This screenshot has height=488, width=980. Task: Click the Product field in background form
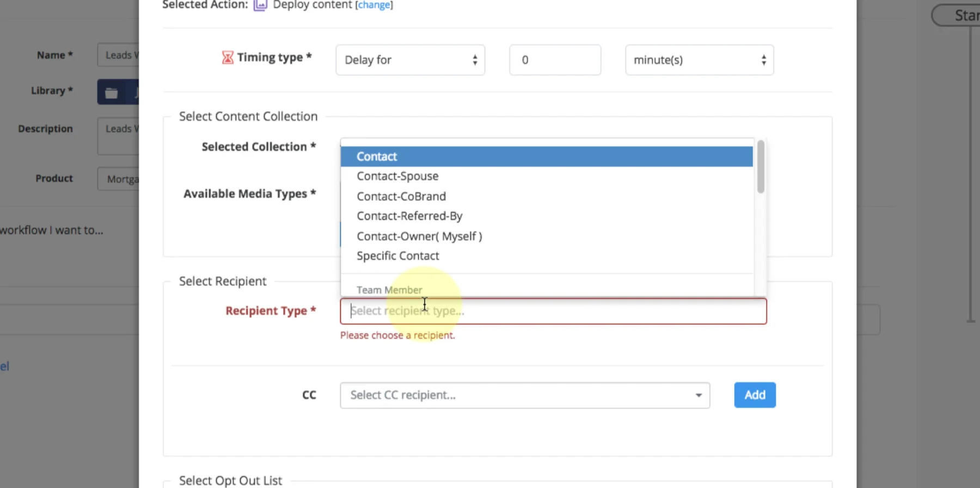click(118, 179)
